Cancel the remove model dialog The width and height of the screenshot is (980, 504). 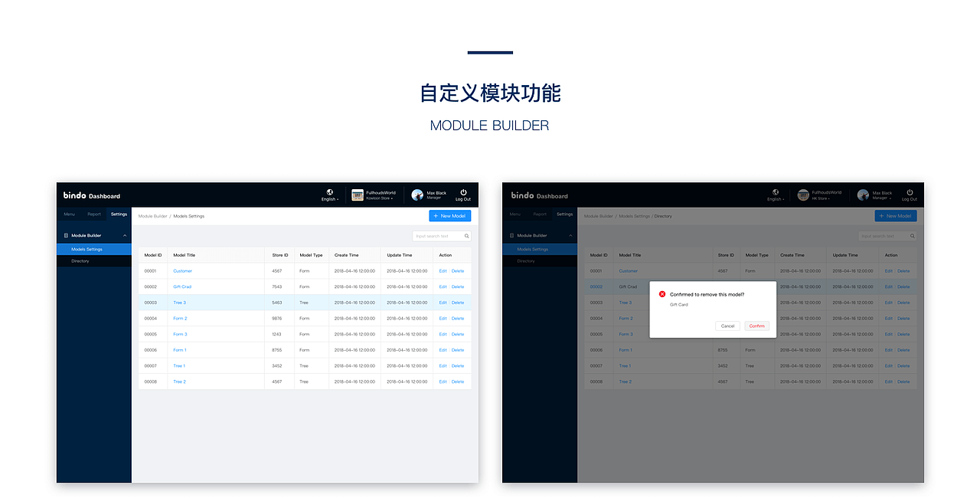[727, 326]
